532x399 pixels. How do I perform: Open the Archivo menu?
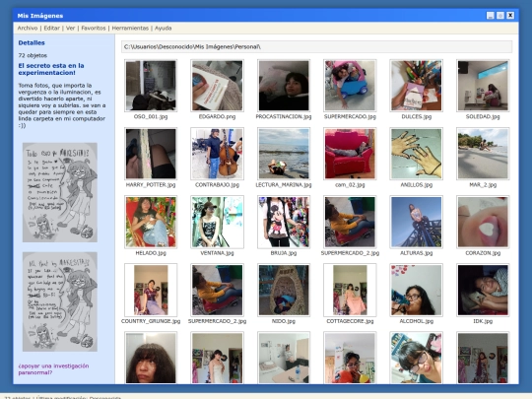(x=28, y=29)
